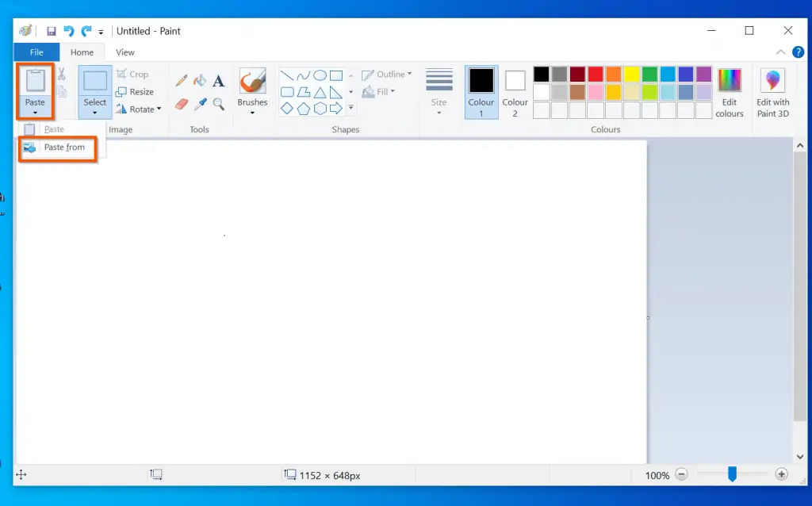Choose the Eraser tool
Screen dimensions: 812x506
[182, 104]
